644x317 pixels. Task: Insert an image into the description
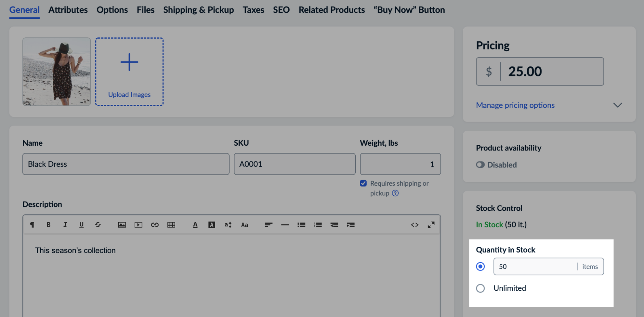pos(122,225)
